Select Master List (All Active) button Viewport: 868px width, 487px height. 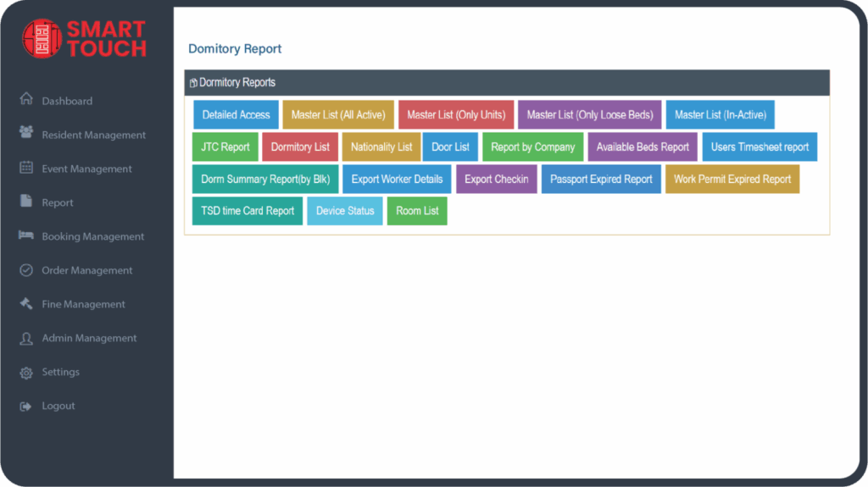338,115
